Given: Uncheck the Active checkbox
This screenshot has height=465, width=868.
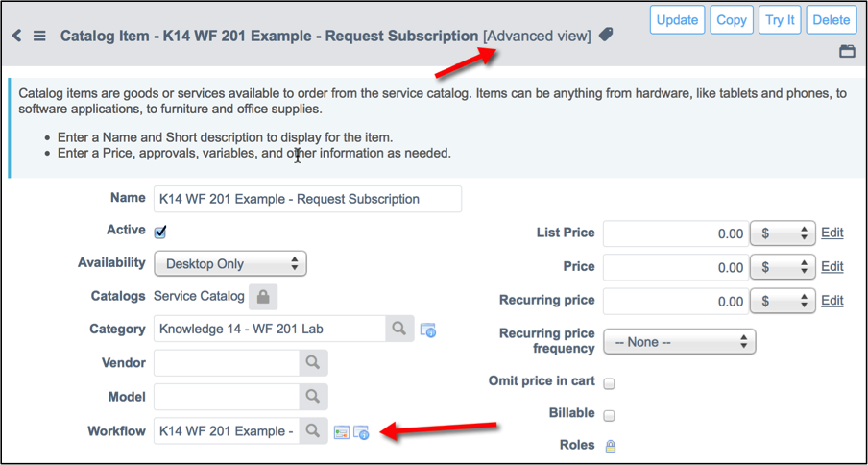Looking at the screenshot, I should [x=160, y=232].
